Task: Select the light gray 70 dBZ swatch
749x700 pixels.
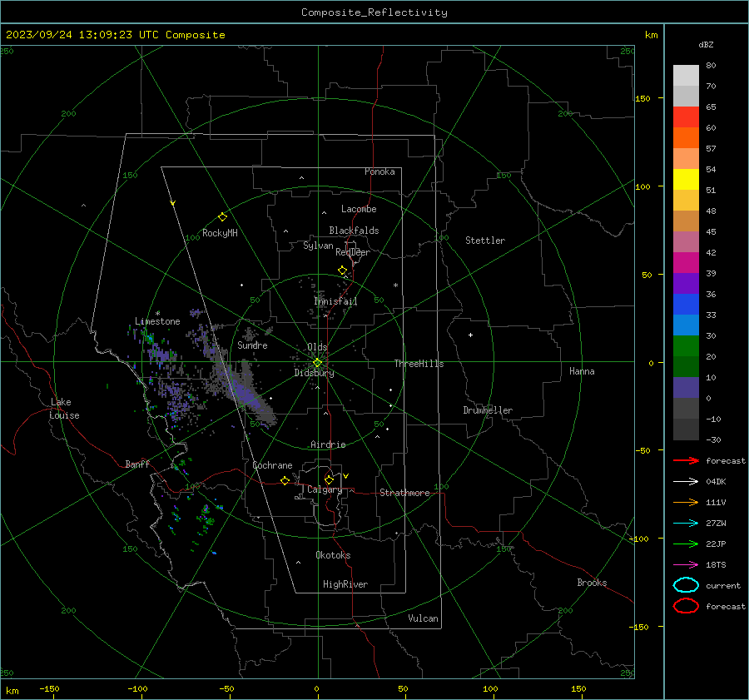Action: click(686, 76)
